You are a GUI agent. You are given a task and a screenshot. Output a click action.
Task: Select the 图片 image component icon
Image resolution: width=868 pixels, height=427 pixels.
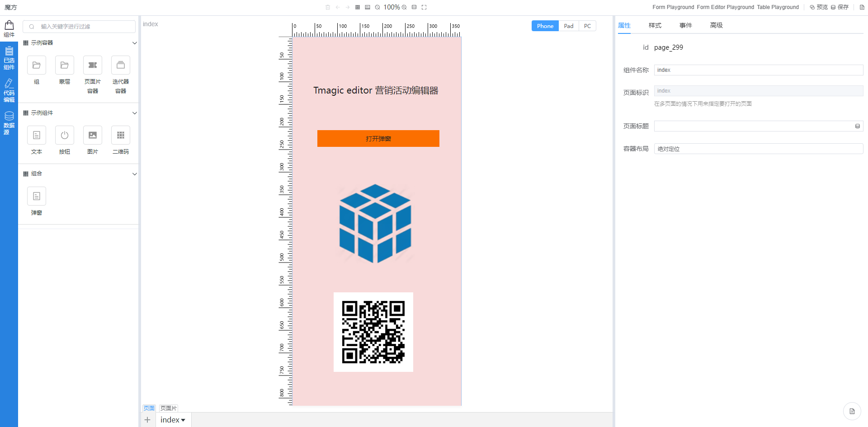pyautogui.click(x=93, y=135)
